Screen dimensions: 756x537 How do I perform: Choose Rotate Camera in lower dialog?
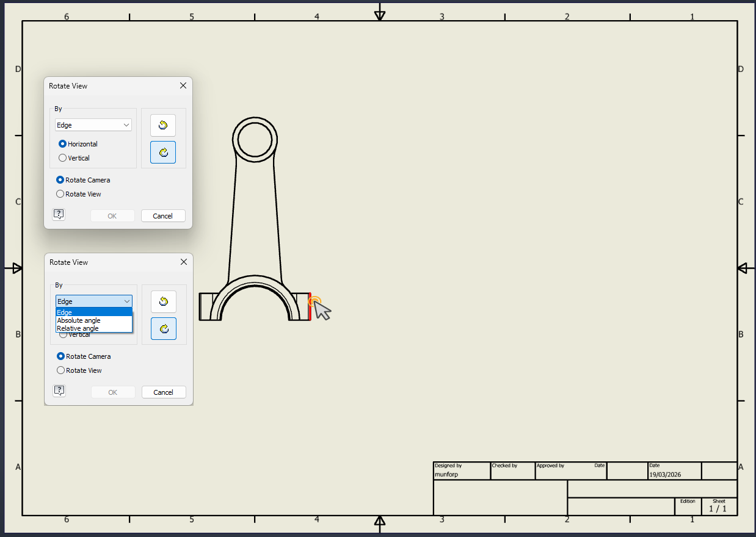click(84, 356)
